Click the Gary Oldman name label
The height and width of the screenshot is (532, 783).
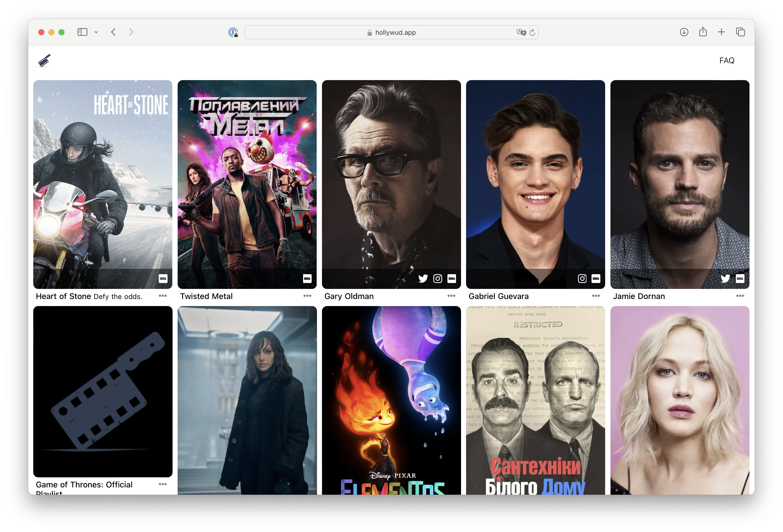click(x=349, y=296)
